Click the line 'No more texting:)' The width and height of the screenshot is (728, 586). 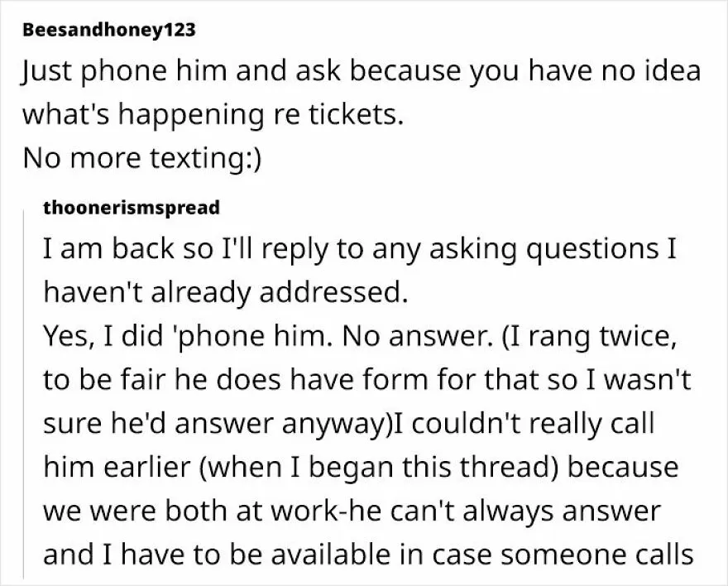(142, 158)
